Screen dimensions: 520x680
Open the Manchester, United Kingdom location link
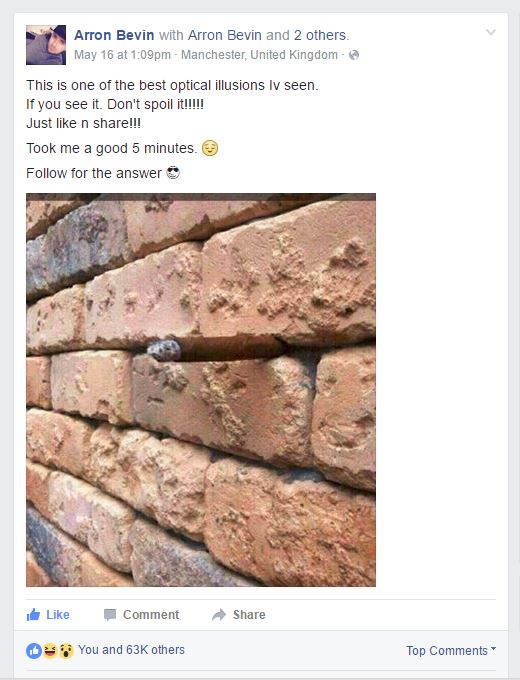click(x=259, y=55)
